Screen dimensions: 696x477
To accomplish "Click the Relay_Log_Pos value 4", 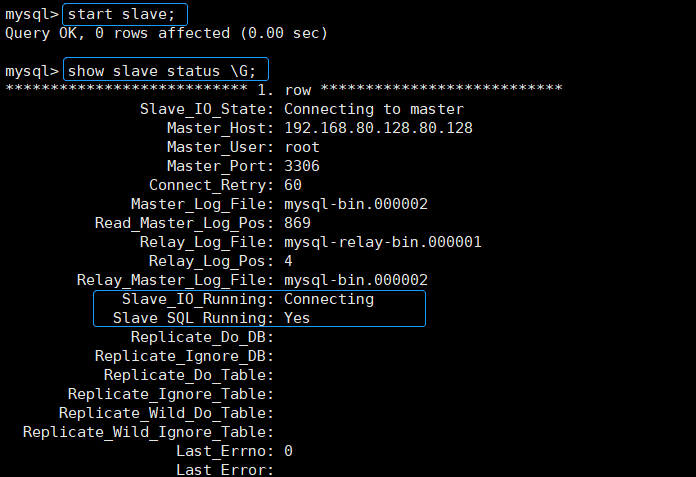I will click(289, 261).
